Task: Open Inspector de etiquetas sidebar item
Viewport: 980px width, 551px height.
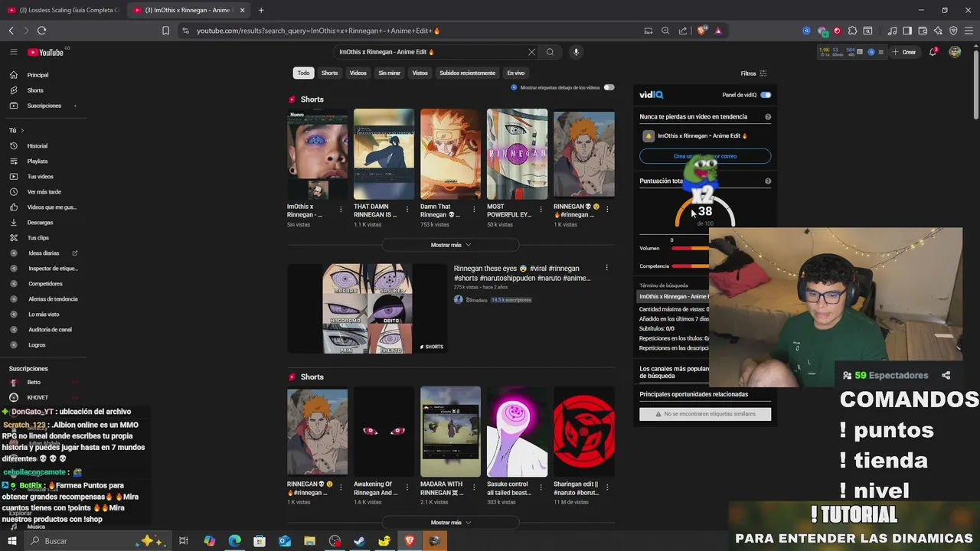Action: pos(53,269)
